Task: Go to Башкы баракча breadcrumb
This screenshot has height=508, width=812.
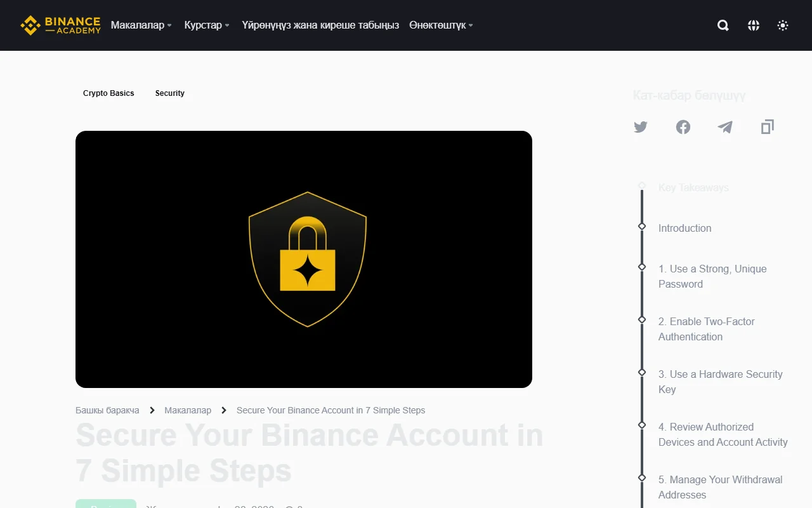Action: [x=107, y=410]
